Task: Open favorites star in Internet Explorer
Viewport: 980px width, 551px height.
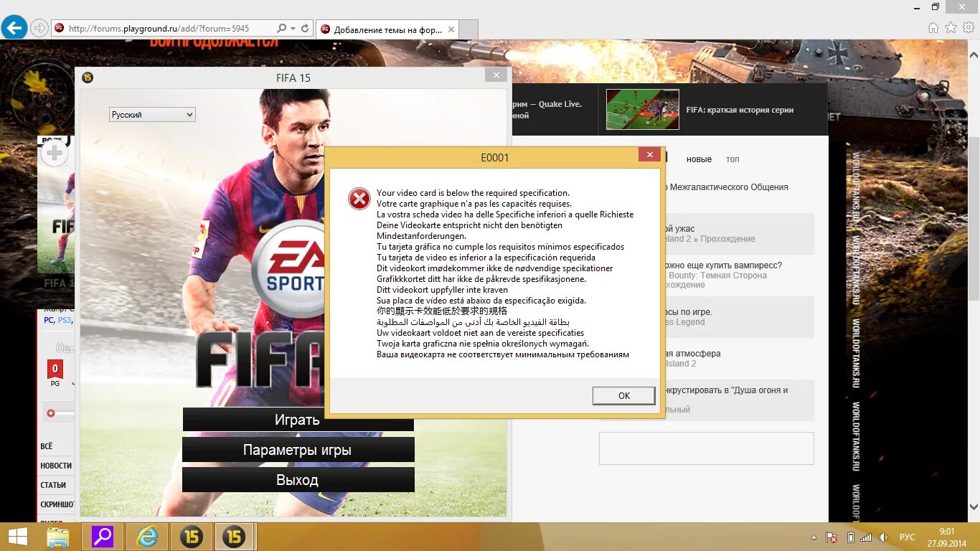Action: click(x=951, y=28)
